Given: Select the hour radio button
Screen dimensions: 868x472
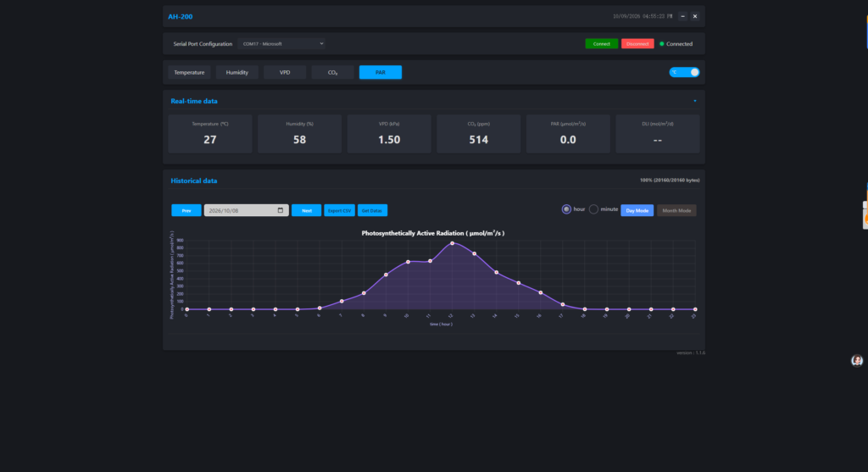Looking at the screenshot, I should pos(566,209).
